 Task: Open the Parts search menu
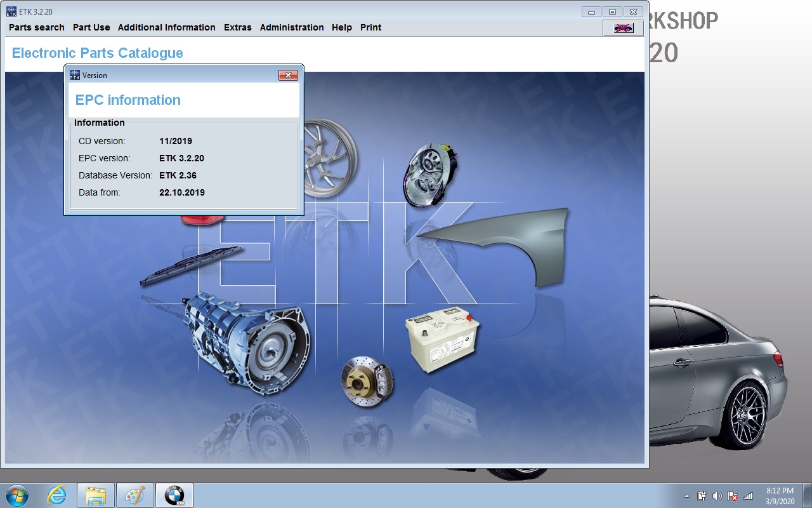[x=37, y=27]
